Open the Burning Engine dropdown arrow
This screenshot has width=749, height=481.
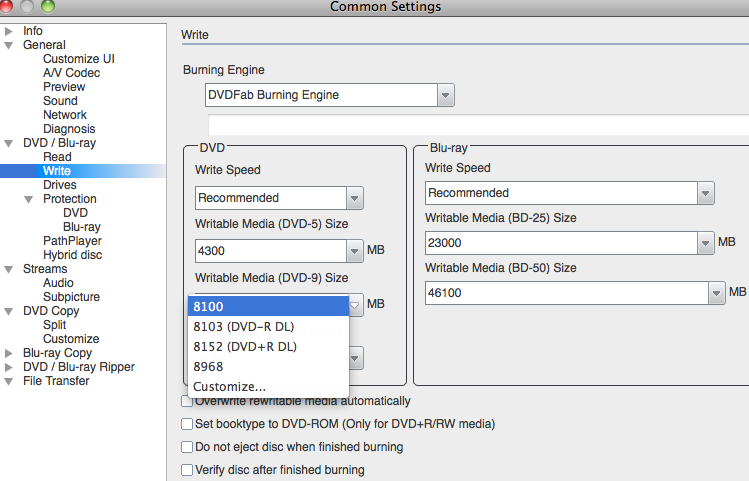point(445,95)
